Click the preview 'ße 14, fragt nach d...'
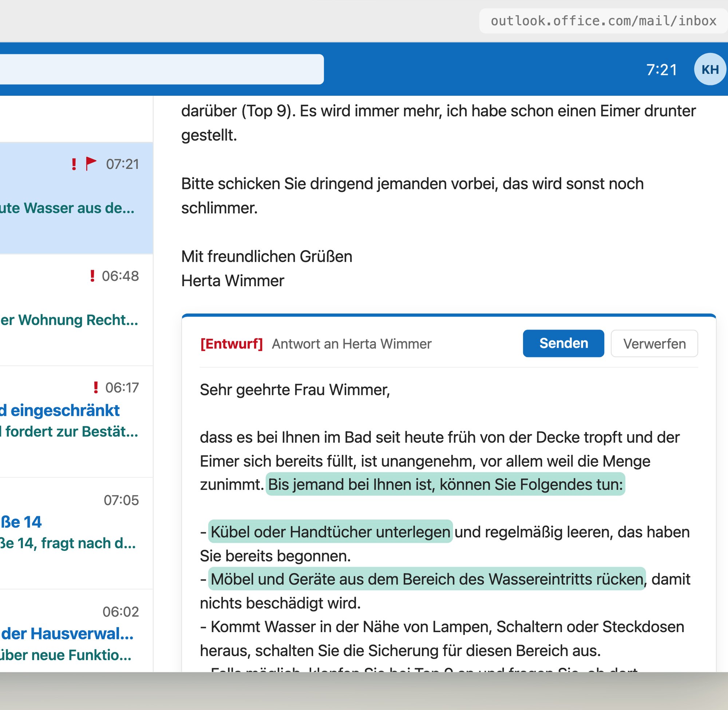 68,543
